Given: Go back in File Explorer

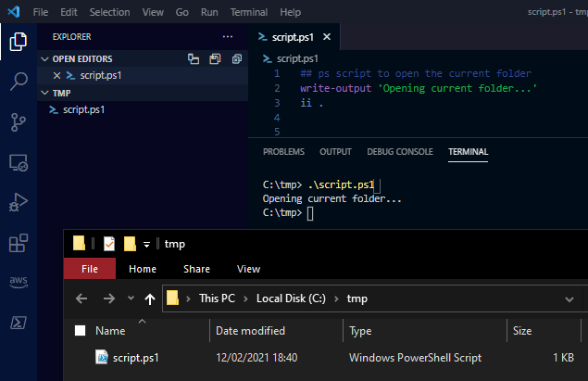Looking at the screenshot, I should pos(81,298).
